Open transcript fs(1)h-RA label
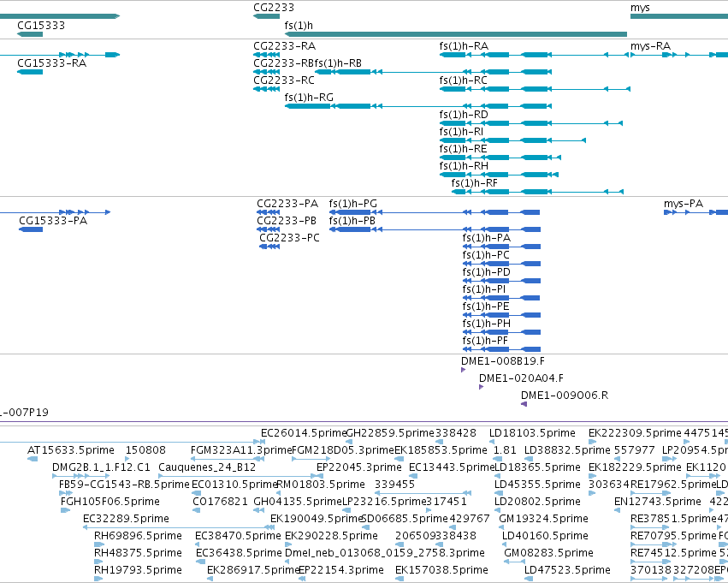 464,46
